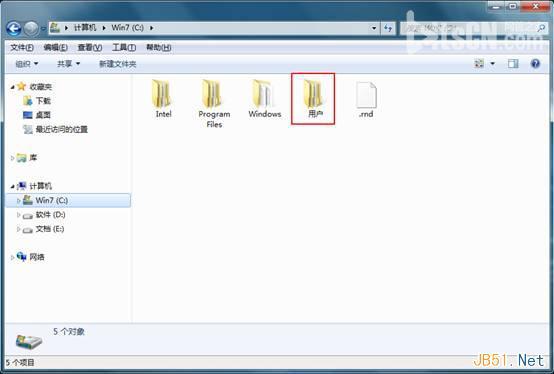Expand the 网络 node

click(12, 257)
